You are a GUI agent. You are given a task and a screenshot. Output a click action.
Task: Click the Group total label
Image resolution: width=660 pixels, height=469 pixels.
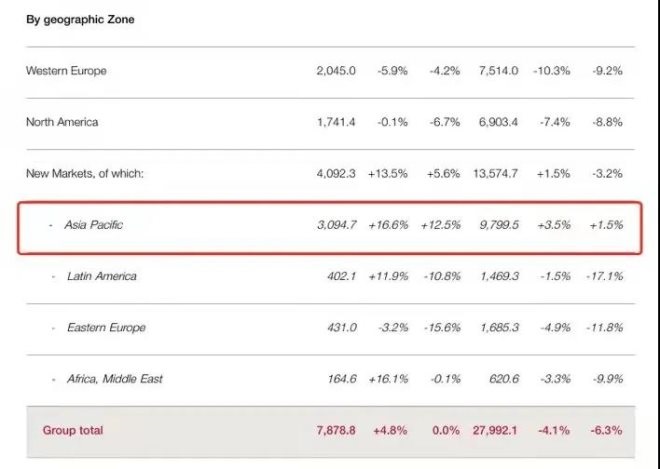click(73, 430)
